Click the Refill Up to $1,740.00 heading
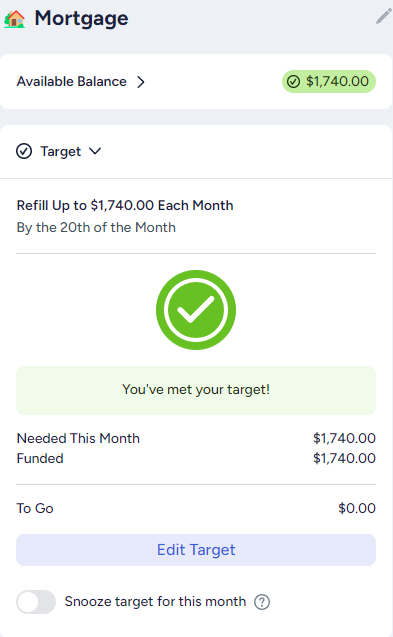This screenshot has width=393, height=637. click(125, 206)
